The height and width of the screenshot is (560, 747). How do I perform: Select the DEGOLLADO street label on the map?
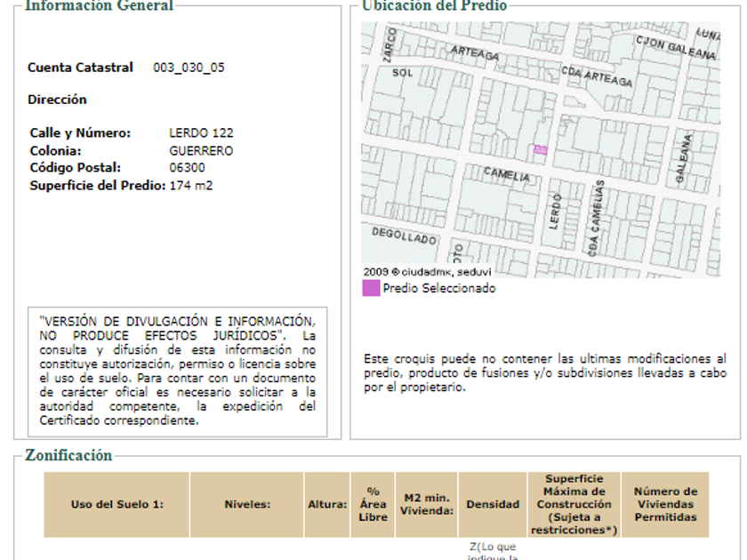[x=404, y=236]
